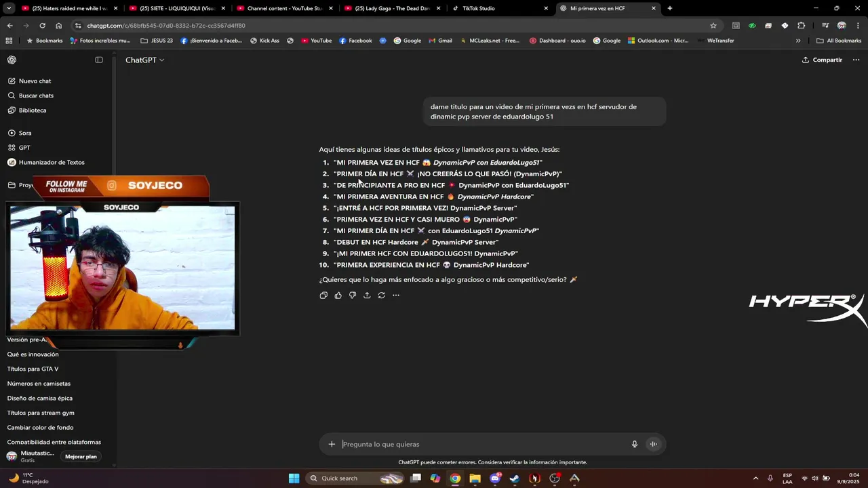Open All Bookmarks folder

click(839, 41)
